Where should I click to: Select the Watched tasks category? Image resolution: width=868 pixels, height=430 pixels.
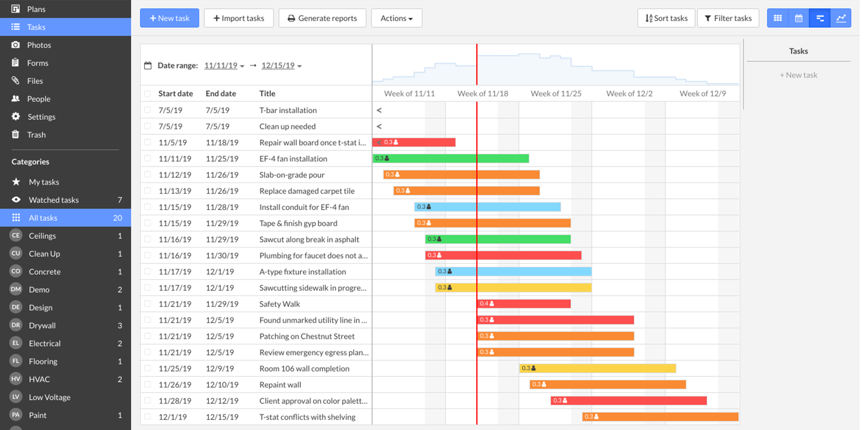tap(54, 200)
